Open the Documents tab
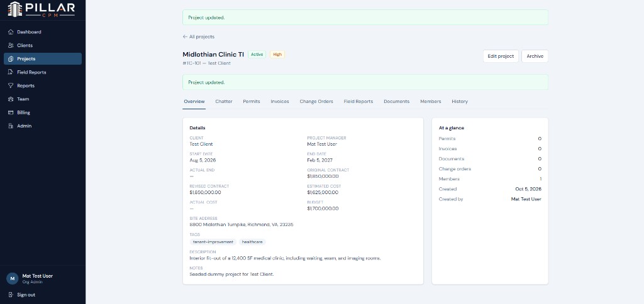 click(x=396, y=101)
